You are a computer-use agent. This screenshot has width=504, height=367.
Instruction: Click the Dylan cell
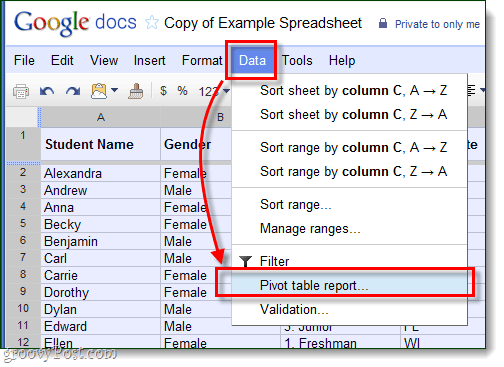point(101,309)
